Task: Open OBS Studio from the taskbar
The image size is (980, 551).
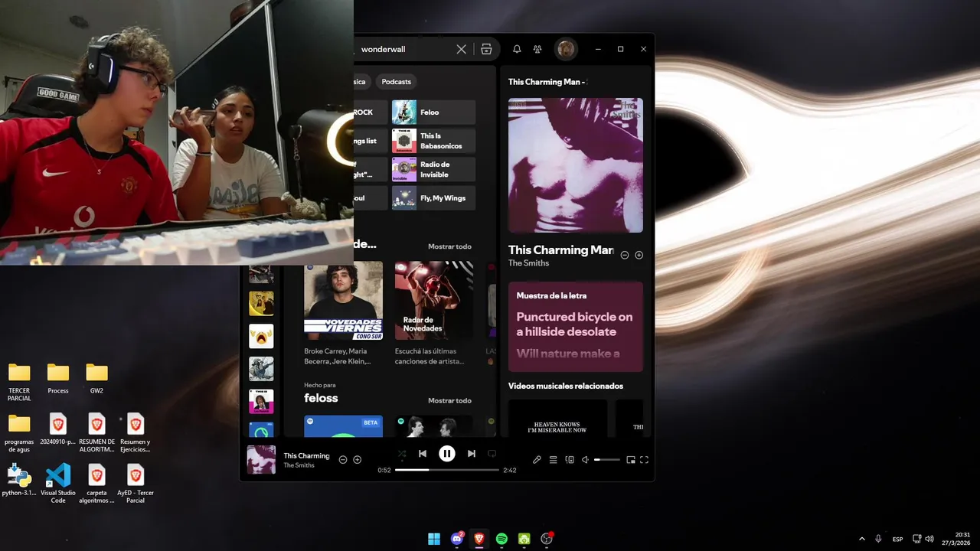Action: tap(547, 539)
